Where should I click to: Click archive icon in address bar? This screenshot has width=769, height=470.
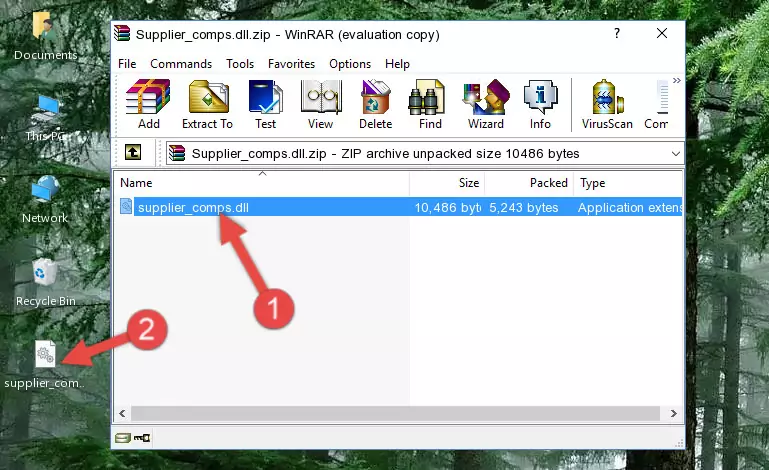pyautogui.click(x=177, y=153)
